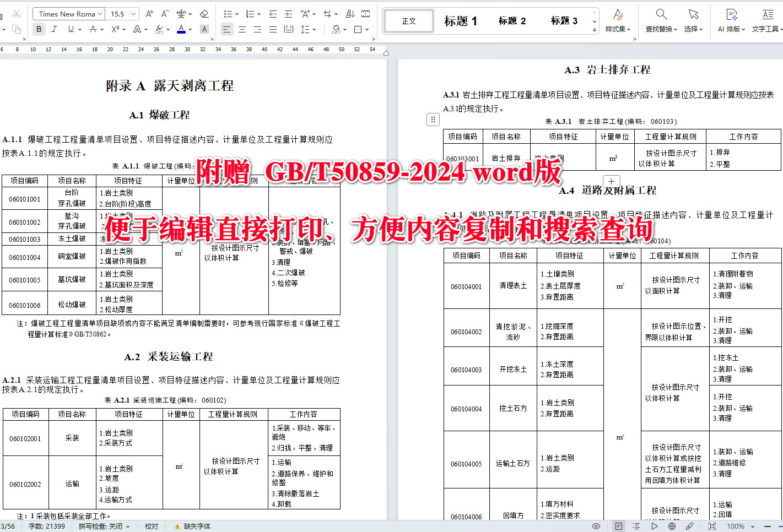Image resolution: width=783 pixels, height=532 pixels.
Task: Click the 校对 proofreading button
Action: [x=151, y=526]
